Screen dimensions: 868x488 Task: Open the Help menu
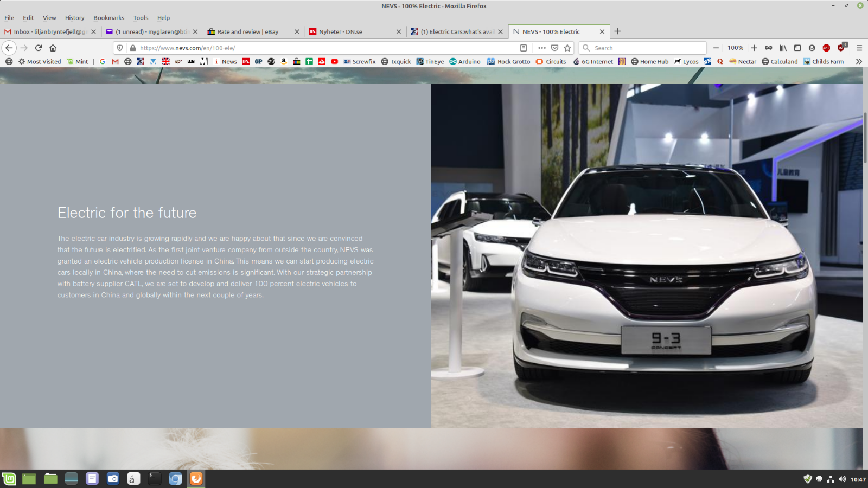click(163, 18)
